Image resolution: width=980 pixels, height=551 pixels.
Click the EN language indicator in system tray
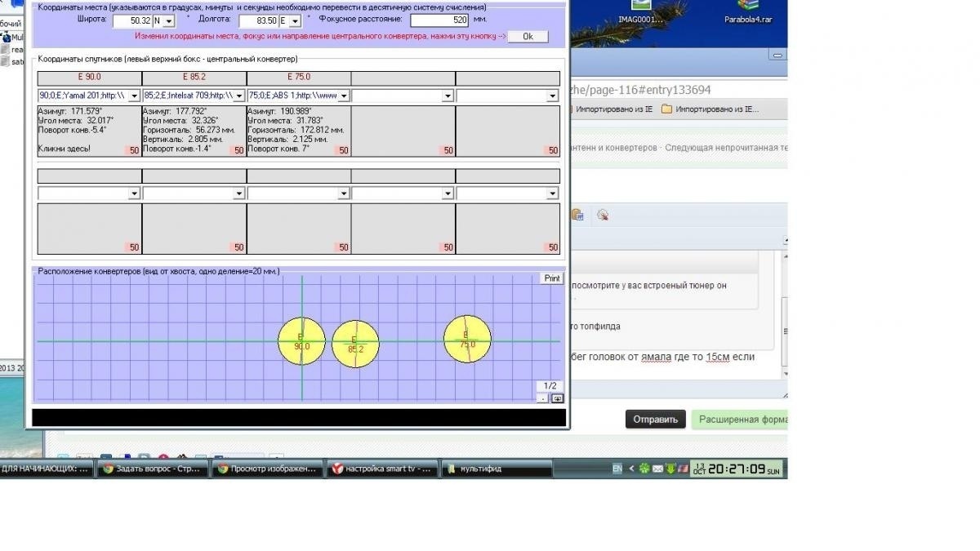tap(617, 469)
